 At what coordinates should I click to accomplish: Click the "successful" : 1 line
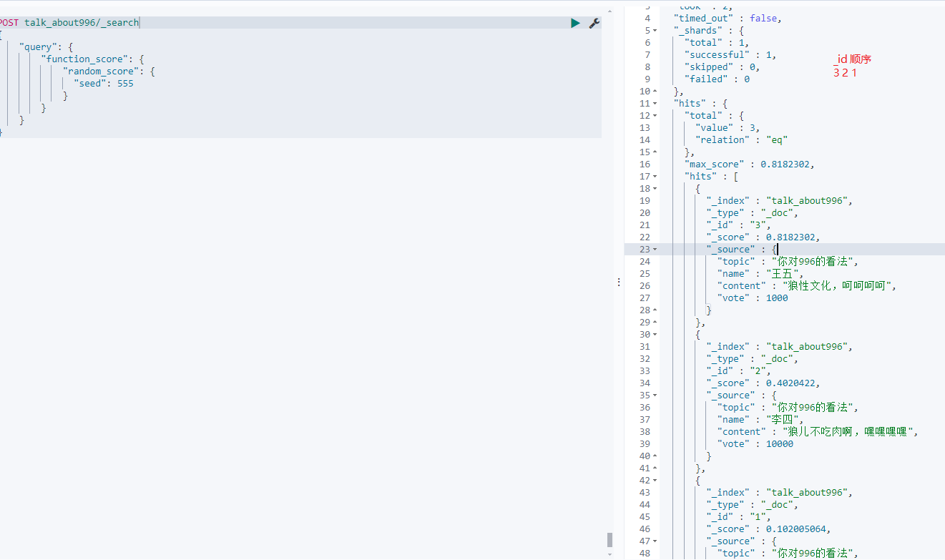coord(730,55)
